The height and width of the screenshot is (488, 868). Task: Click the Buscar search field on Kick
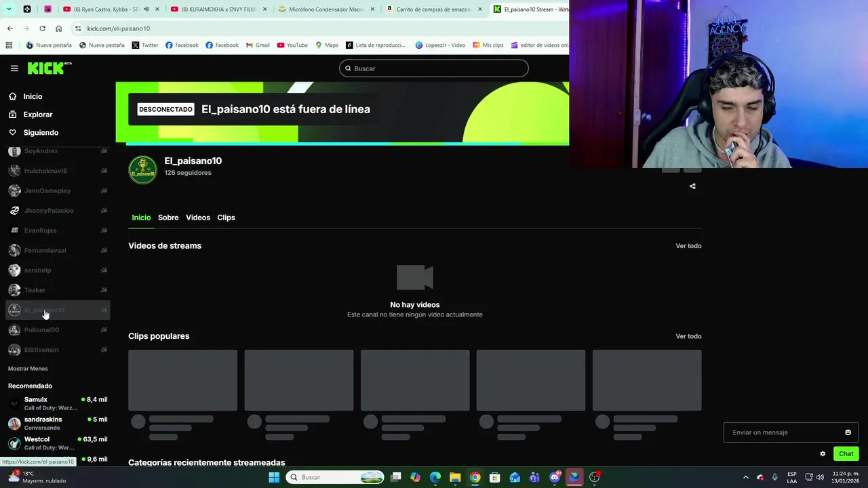pos(433,68)
